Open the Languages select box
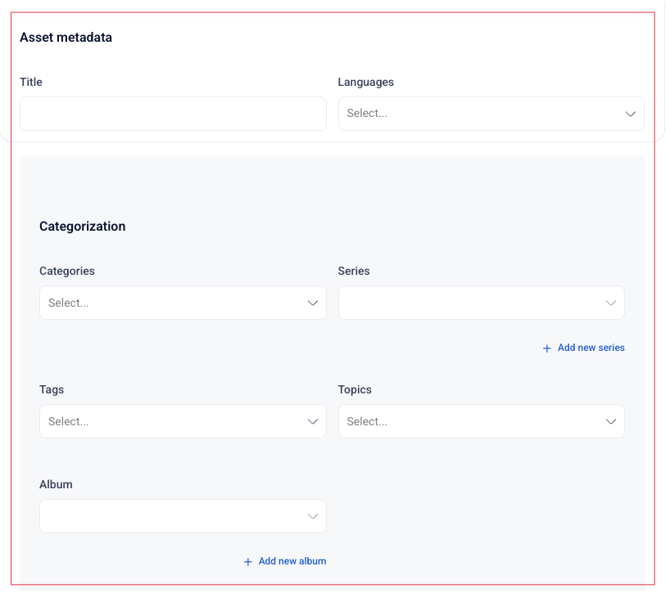The height and width of the screenshot is (593, 670). tap(478, 114)
